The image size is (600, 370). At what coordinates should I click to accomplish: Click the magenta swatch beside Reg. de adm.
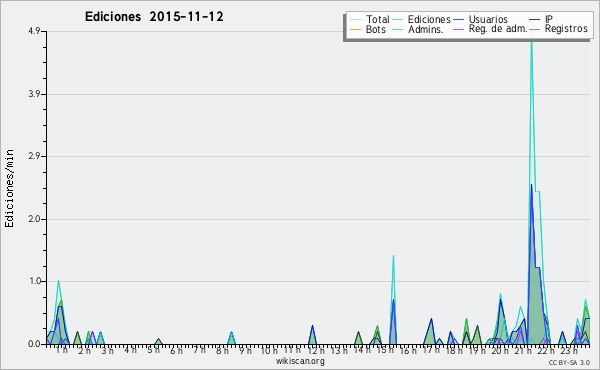click(458, 29)
